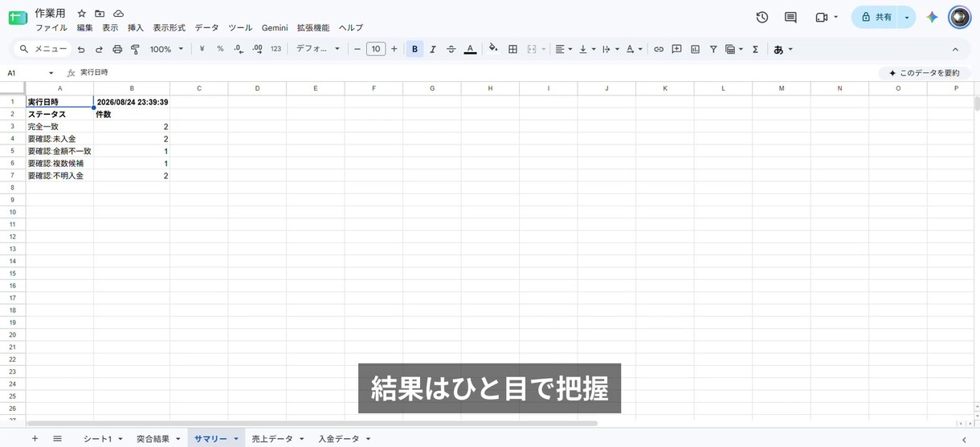The height and width of the screenshot is (447, 980).
Task: Toggle strikethrough formatting
Action: click(x=451, y=49)
